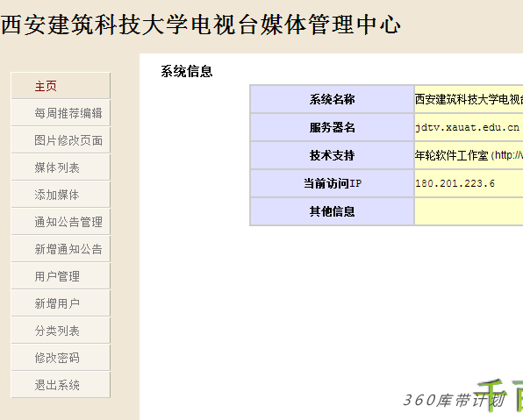Select 媒体列表 menu entry
The image size is (523, 420).
tap(61, 167)
